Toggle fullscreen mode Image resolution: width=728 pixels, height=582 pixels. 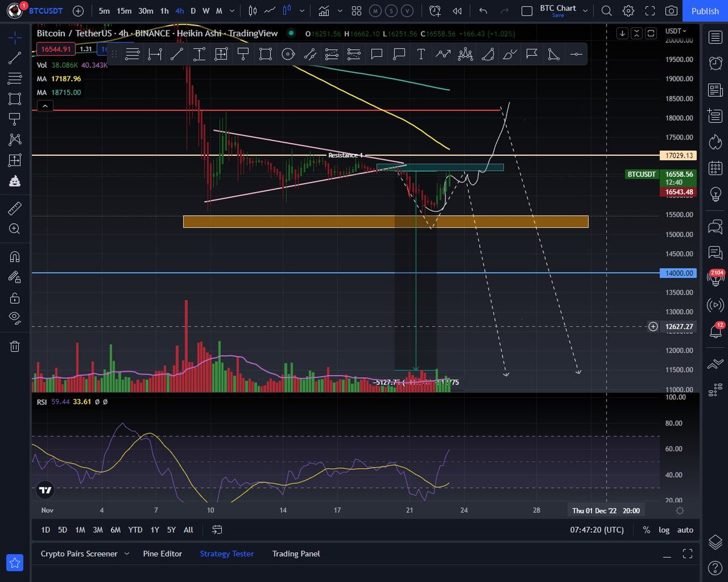(650, 11)
